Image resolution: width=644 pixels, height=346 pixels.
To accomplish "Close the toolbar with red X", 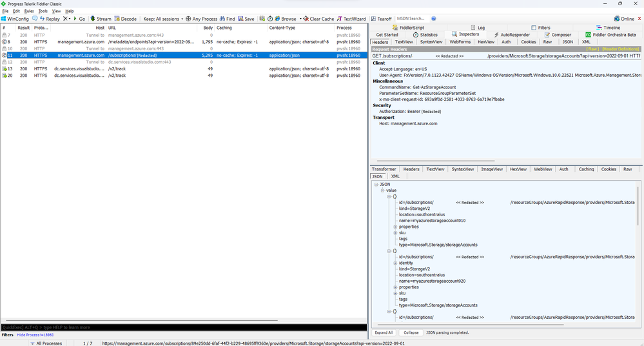I will click(639, 19).
